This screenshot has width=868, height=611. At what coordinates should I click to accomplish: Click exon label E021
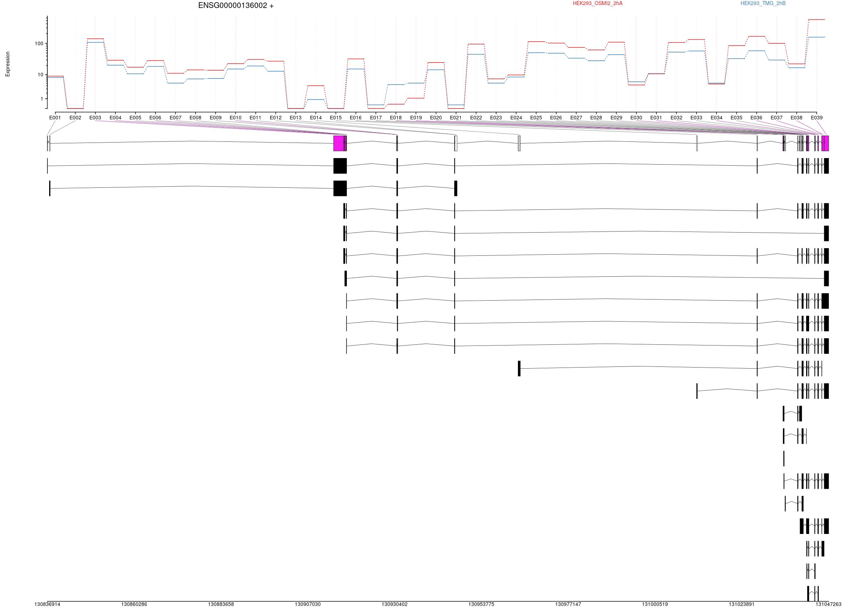point(456,118)
